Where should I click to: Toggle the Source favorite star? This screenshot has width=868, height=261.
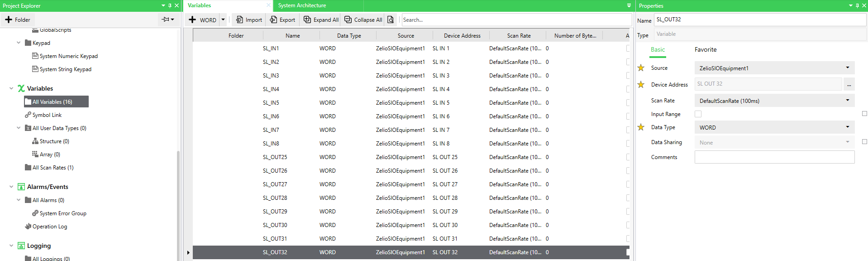(x=641, y=68)
